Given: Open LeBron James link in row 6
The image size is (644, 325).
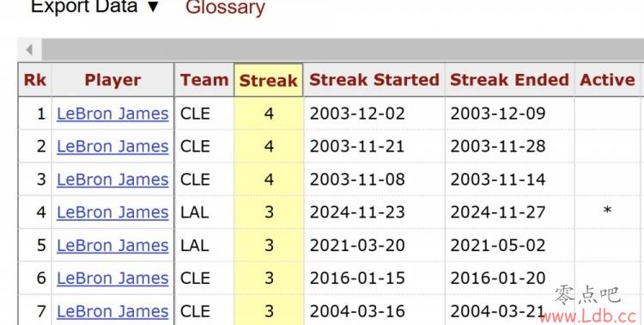Looking at the screenshot, I should [x=112, y=278].
